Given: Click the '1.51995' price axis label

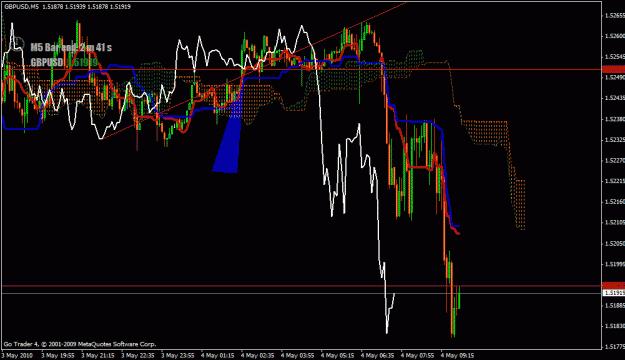Looking at the screenshot, I should pos(614,264).
